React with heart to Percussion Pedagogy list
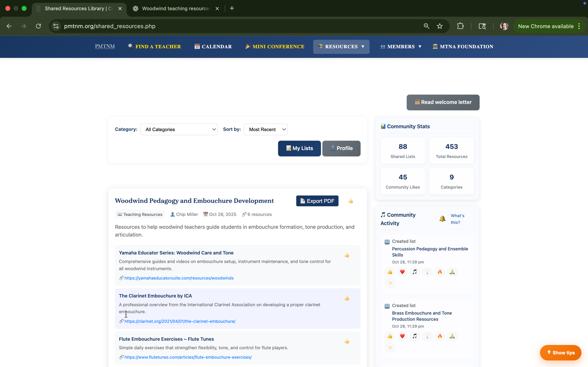 [x=402, y=272]
